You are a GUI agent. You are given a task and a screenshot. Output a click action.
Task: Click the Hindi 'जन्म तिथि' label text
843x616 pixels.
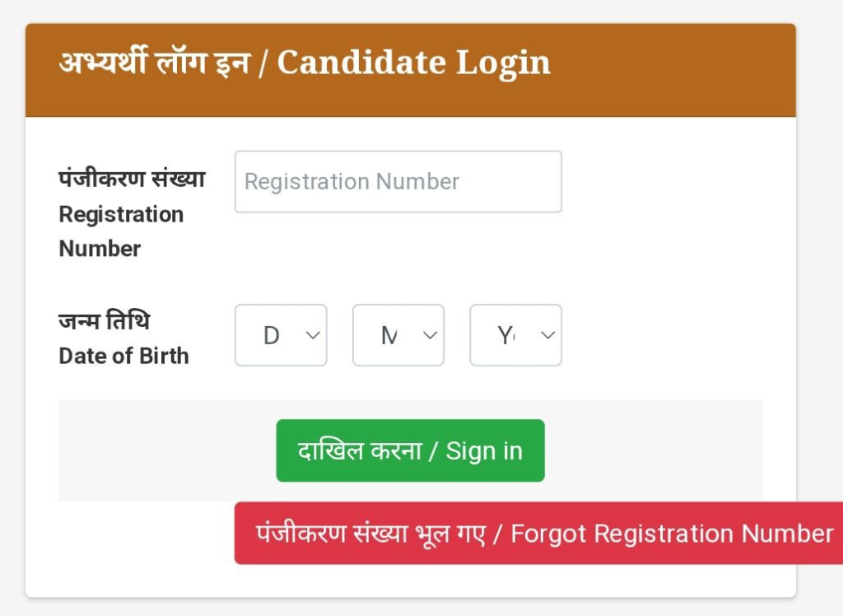point(105,320)
